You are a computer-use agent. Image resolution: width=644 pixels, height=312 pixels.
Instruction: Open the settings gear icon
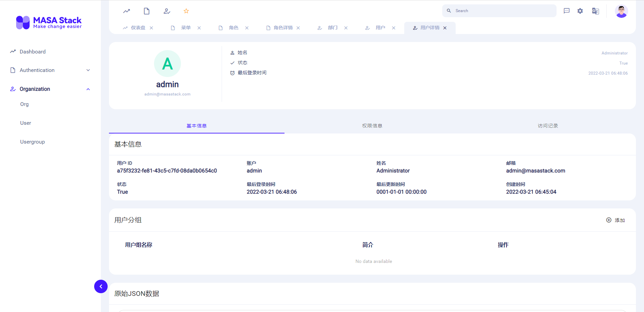pos(580,11)
